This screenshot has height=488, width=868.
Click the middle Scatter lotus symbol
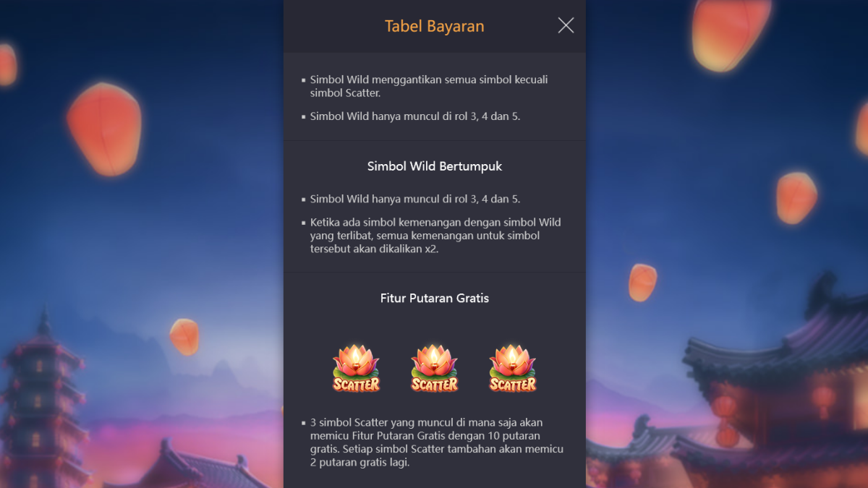(434, 368)
